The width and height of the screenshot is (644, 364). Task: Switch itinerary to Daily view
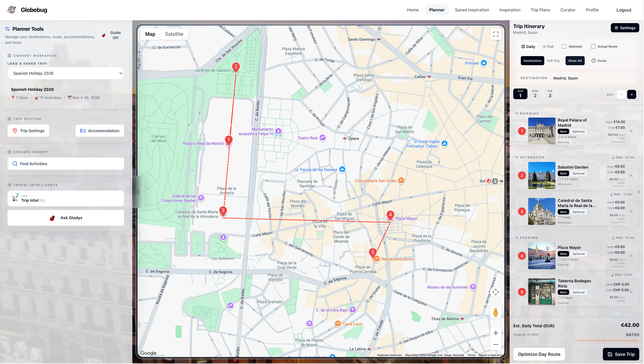pyautogui.click(x=528, y=47)
